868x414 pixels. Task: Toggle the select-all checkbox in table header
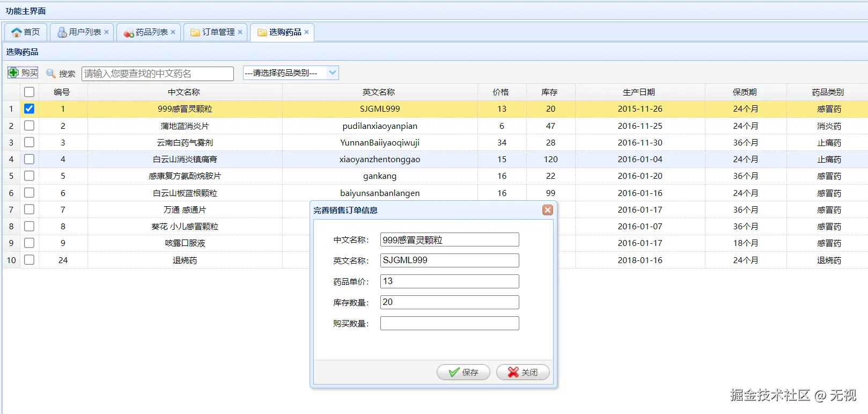click(x=29, y=92)
